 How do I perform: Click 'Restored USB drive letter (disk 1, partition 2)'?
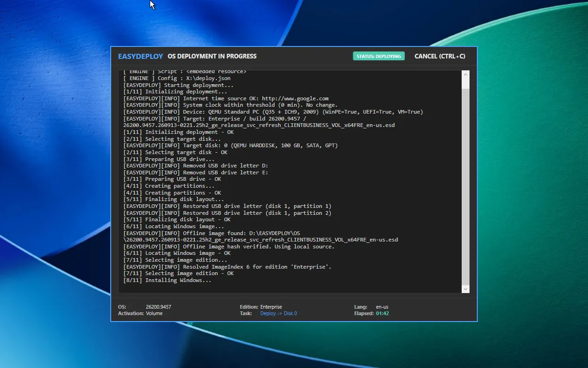pyautogui.click(x=227, y=213)
